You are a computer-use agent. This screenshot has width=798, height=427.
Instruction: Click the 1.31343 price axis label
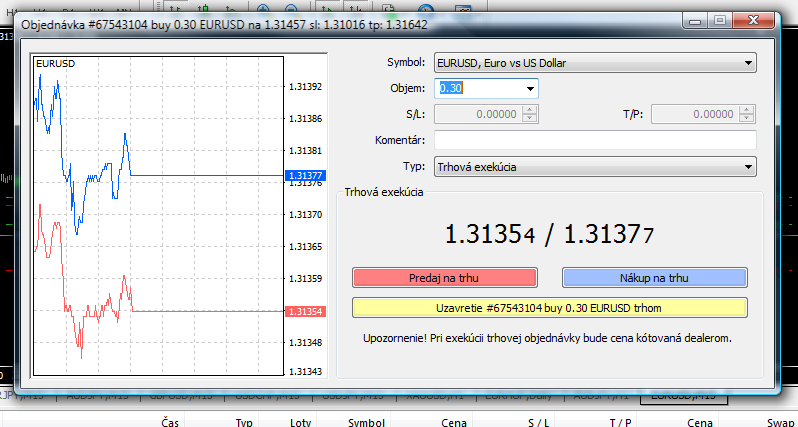point(305,372)
